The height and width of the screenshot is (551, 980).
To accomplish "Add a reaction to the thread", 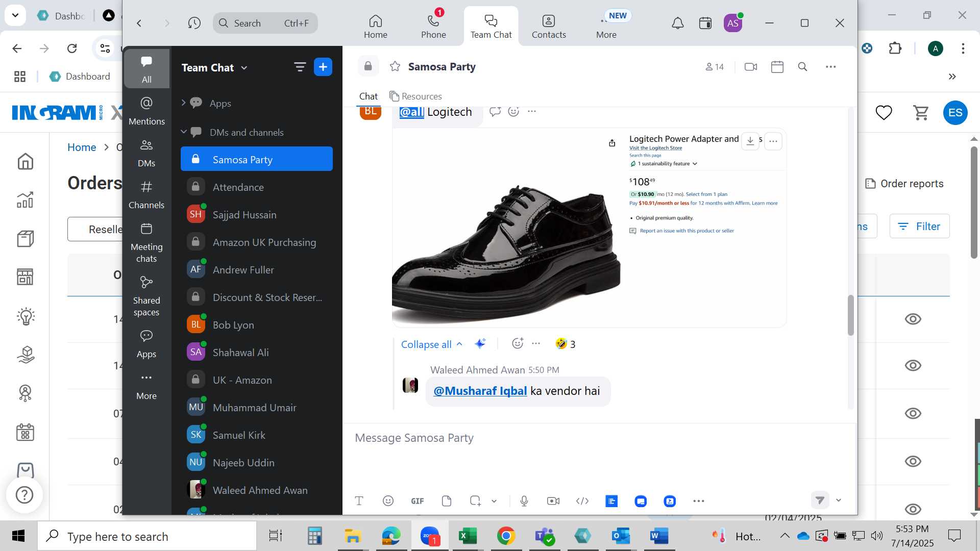I will tap(518, 343).
